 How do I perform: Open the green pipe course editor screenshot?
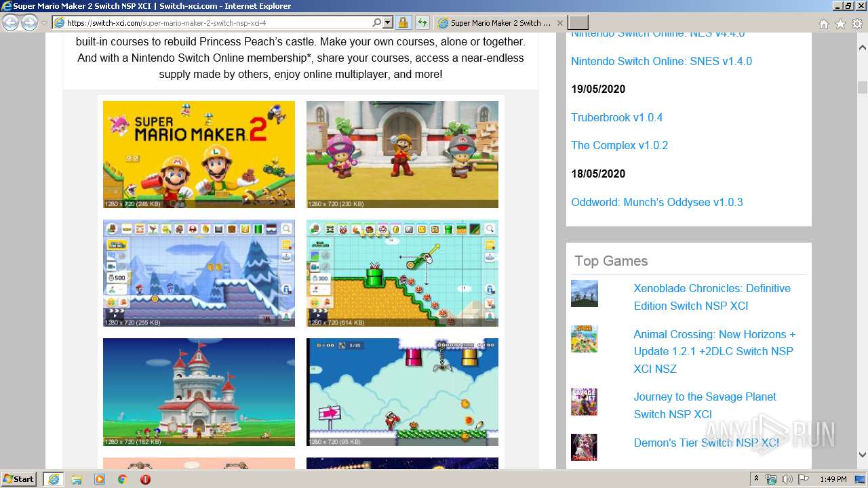(402, 273)
